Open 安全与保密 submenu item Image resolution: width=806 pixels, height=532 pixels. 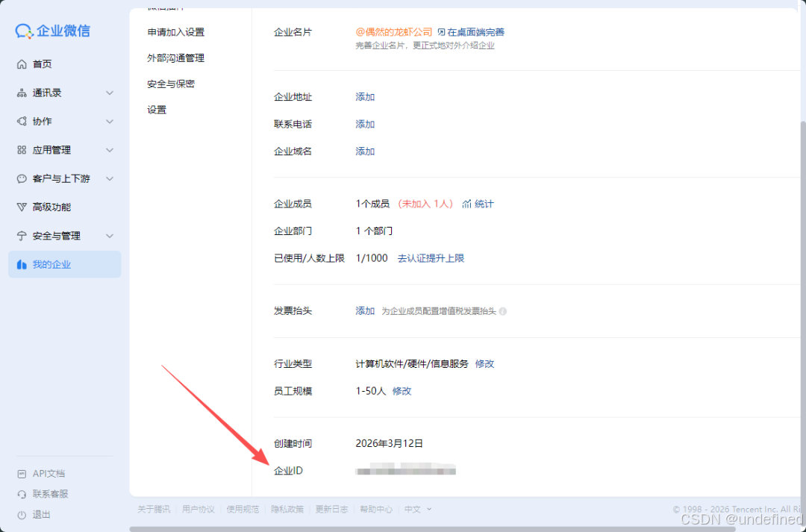[171, 84]
